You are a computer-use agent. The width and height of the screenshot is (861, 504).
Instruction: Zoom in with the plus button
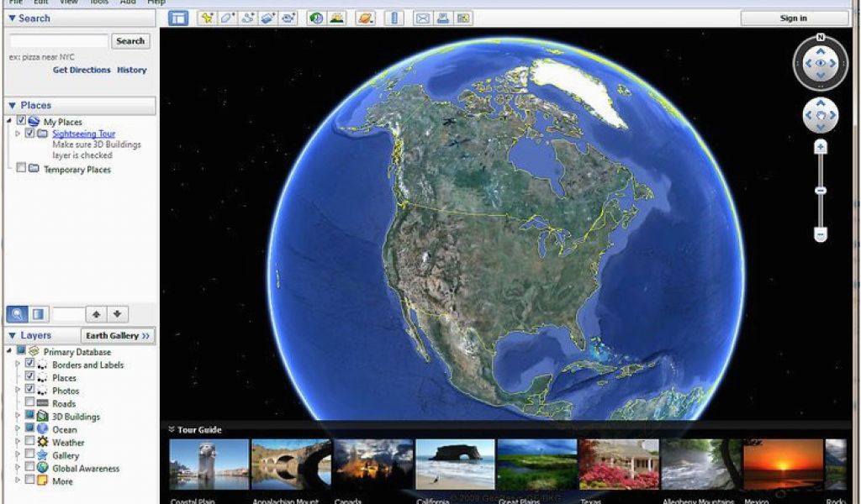821,147
